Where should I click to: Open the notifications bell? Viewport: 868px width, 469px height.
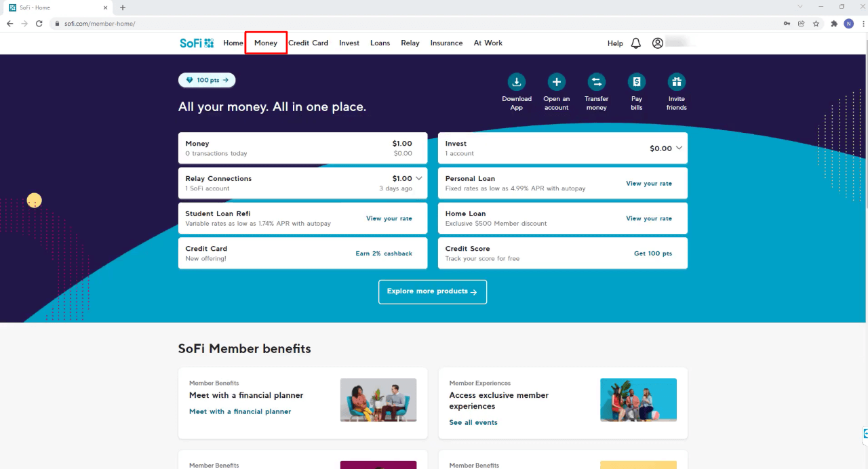click(x=635, y=43)
